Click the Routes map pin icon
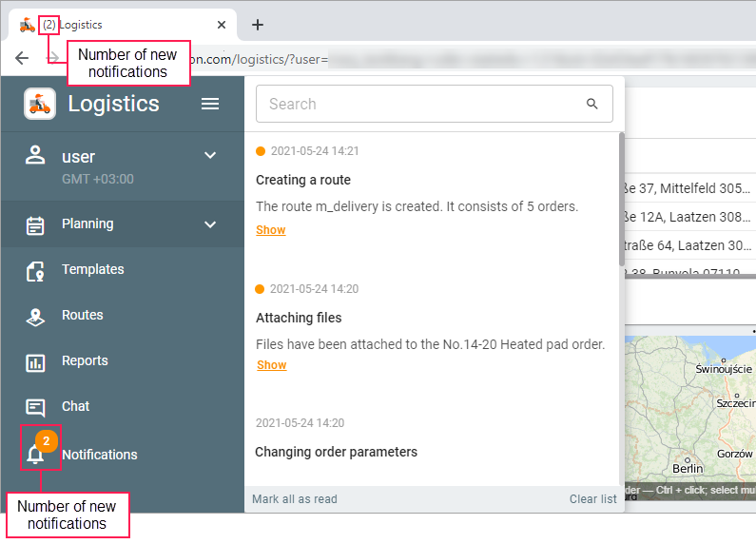Viewport: 756px width, 544px height. tap(35, 316)
